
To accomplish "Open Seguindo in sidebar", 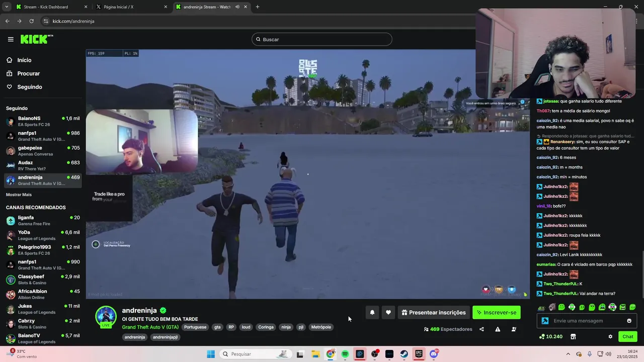I will click(x=29, y=87).
